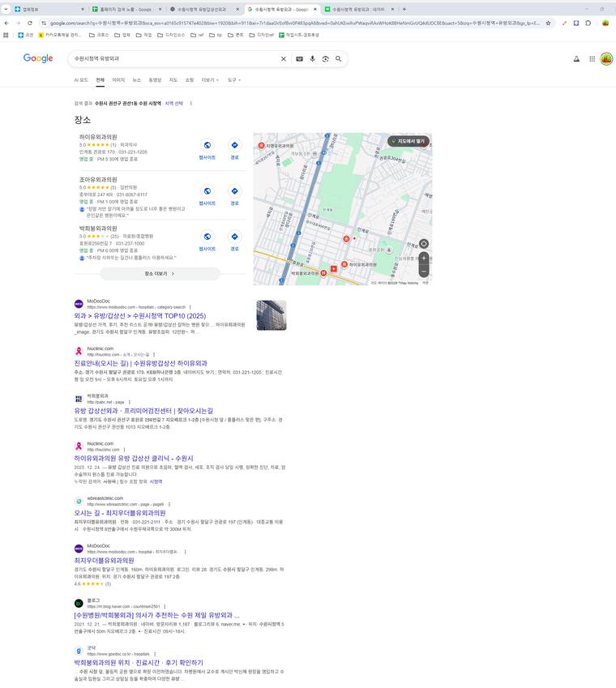Select 박희붕외과의원 pin on the map

point(323,273)
